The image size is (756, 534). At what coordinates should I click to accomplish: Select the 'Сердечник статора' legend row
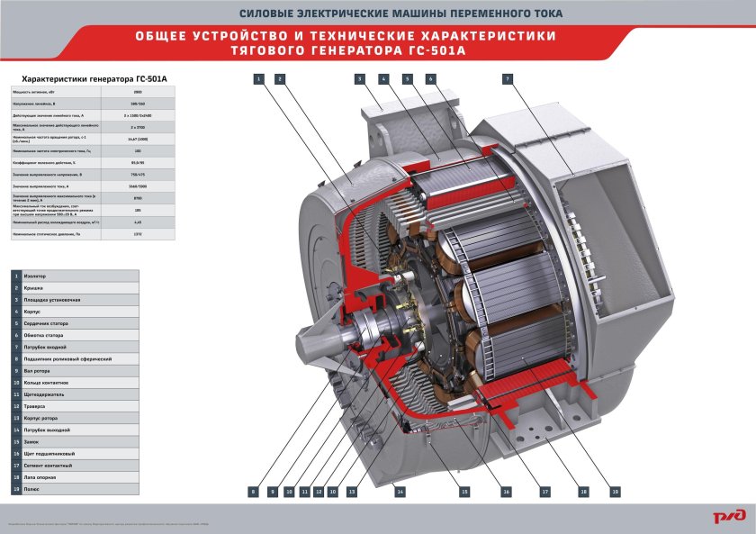(x=76, y=322)
